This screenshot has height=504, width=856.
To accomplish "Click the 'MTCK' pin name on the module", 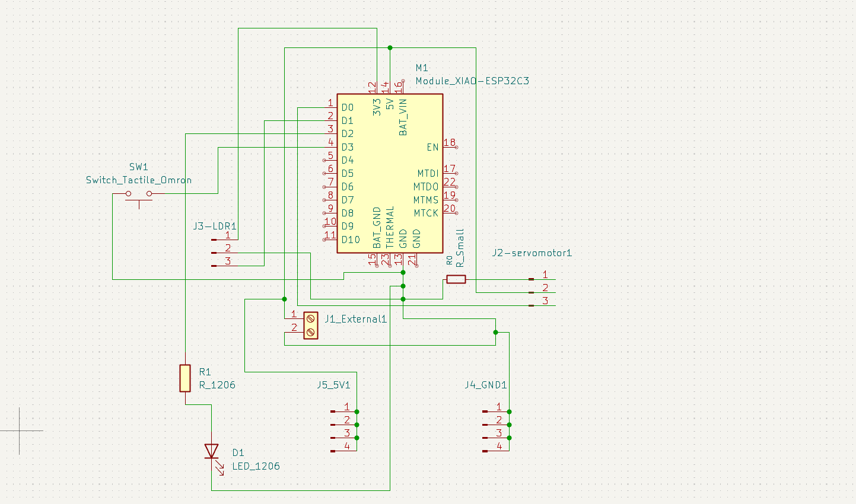I will click(x=426, y=213).
